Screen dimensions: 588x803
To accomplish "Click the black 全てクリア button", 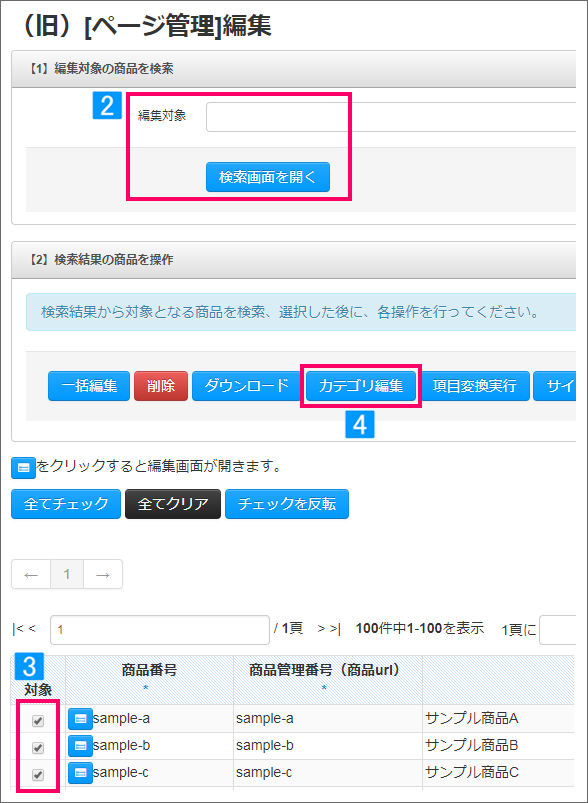I will [x=173, y=504].
